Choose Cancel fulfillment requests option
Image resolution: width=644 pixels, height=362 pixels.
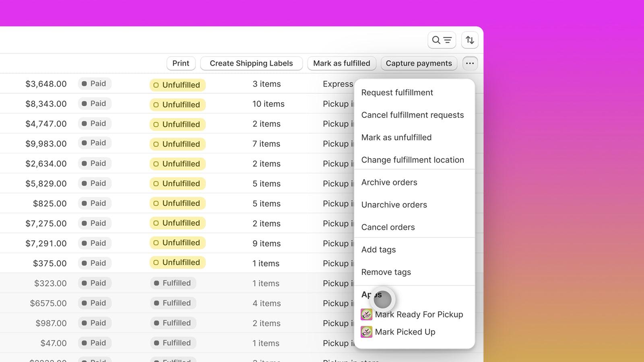click(412, 115)
